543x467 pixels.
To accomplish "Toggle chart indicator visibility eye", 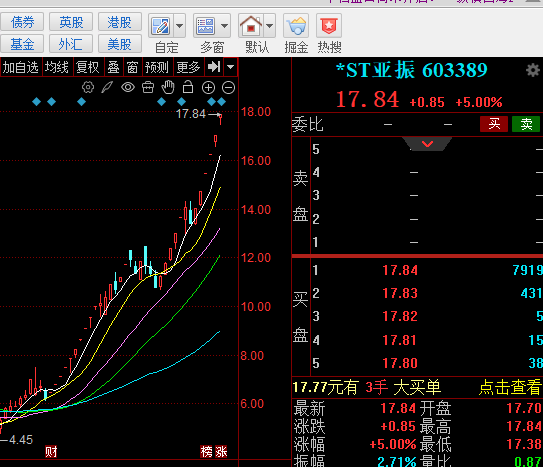I will 128,87.
